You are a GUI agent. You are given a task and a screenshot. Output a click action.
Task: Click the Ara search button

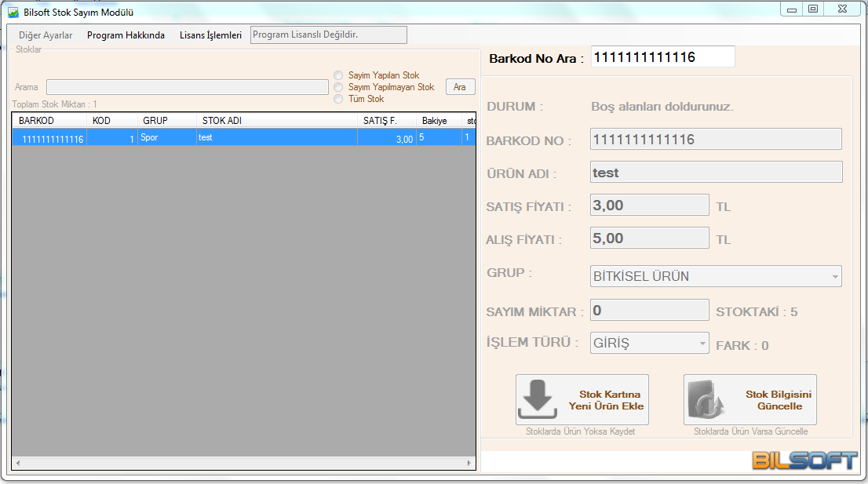point(460,87)
